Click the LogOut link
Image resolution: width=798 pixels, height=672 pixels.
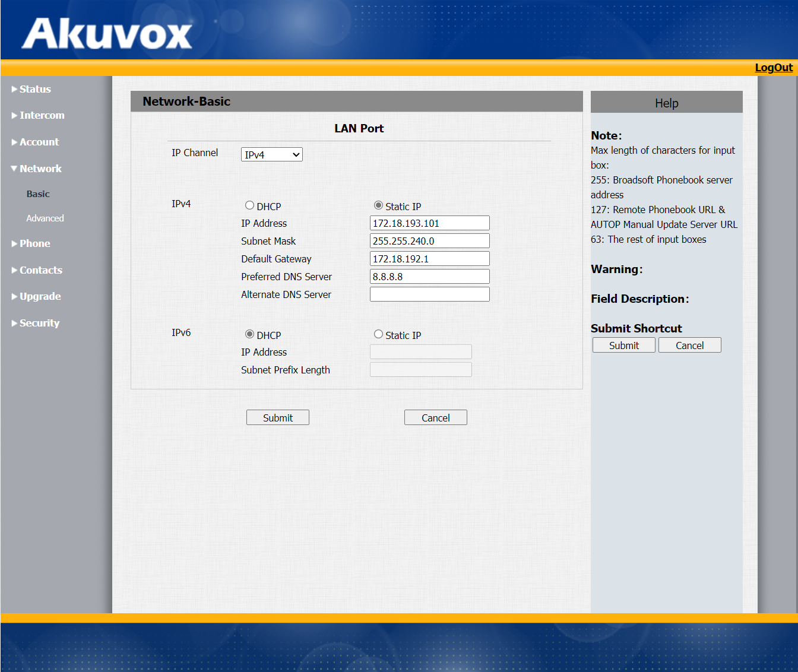[x=773, y=67]
